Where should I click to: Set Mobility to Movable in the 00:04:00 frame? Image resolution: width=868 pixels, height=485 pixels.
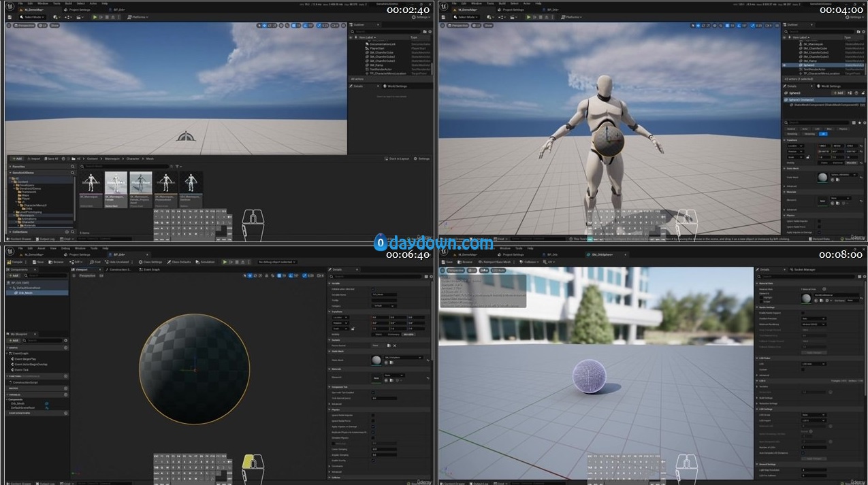coord(851,163)
